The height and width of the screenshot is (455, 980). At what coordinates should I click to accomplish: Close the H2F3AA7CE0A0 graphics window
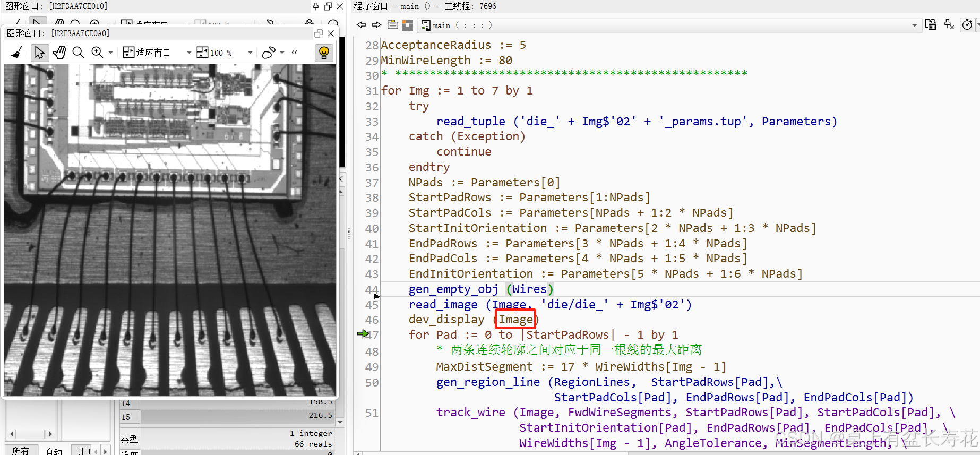tap(331, 33)
